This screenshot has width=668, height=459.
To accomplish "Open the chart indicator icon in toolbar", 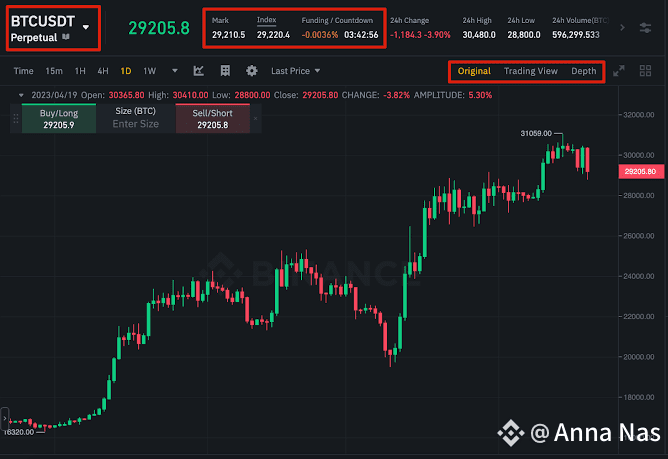I will tap(199, 71).
